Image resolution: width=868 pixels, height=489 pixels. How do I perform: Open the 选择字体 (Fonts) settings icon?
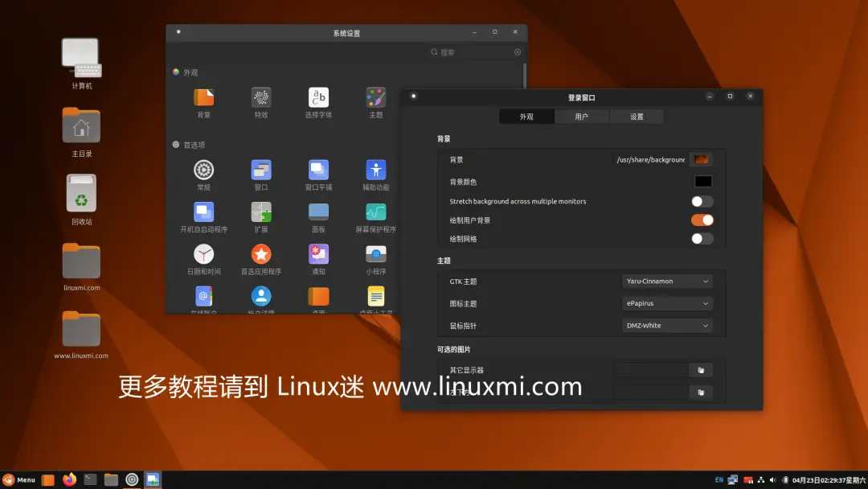317,98
